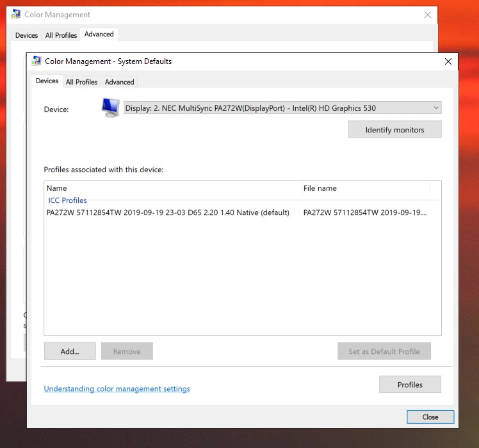479x448 pixels.
Task: Close the background Color Management window
Action: pos(428,15)
